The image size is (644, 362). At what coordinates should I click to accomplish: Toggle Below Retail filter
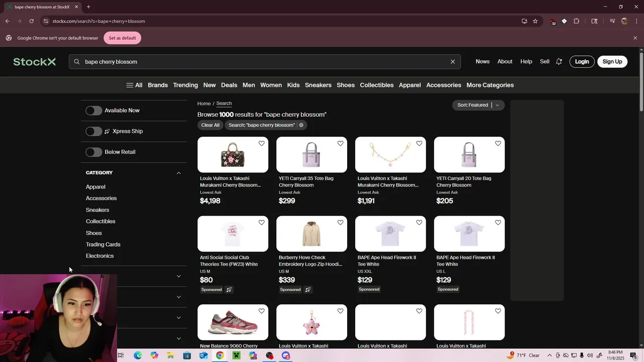click(94, 152)
